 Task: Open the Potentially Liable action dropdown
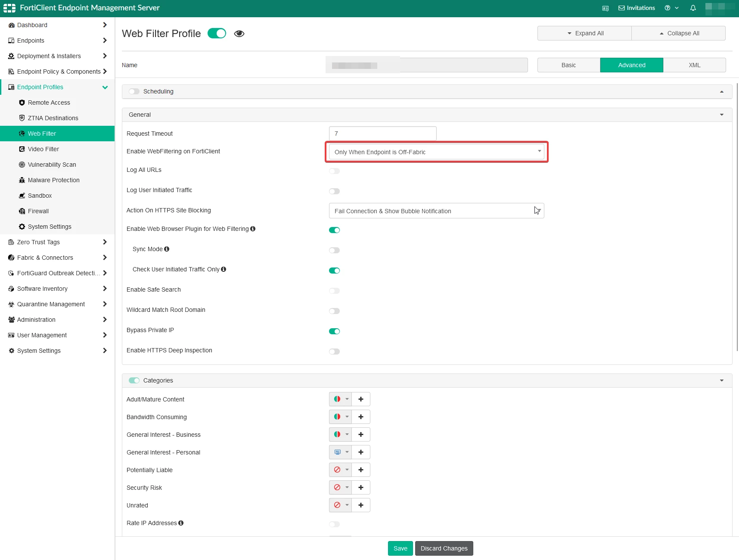coord(340,470)
